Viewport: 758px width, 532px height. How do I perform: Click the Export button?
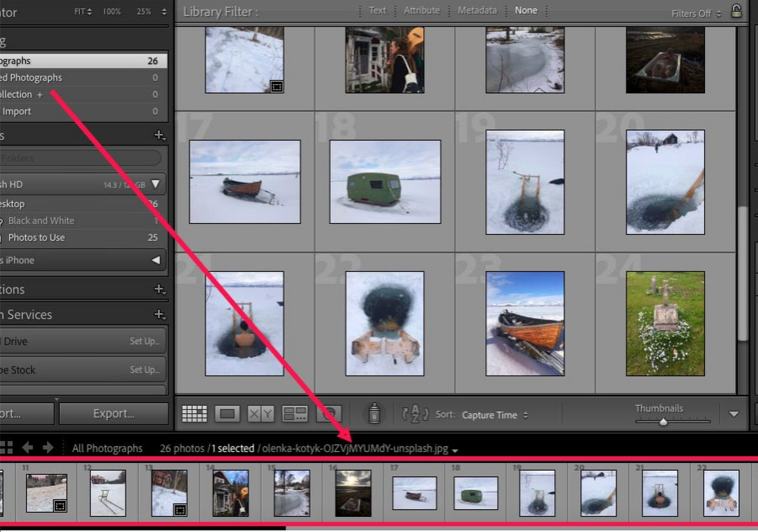(x=114, y=413)
